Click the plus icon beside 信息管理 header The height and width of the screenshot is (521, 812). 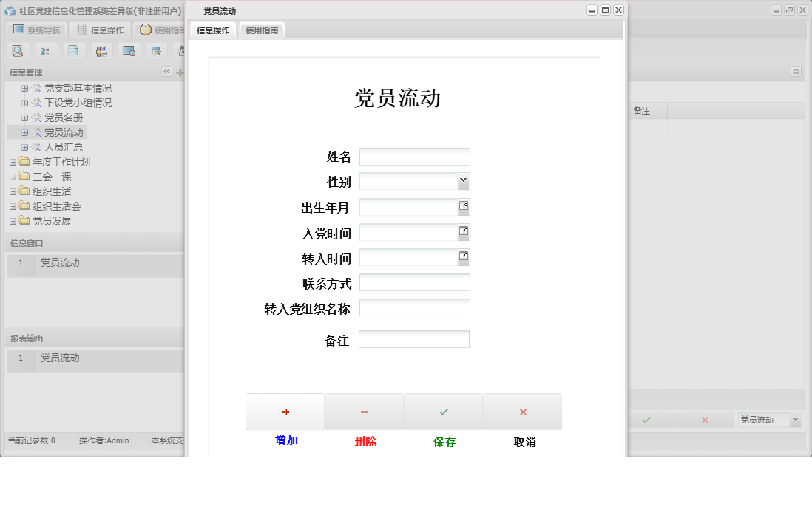(x=179, y=72)
